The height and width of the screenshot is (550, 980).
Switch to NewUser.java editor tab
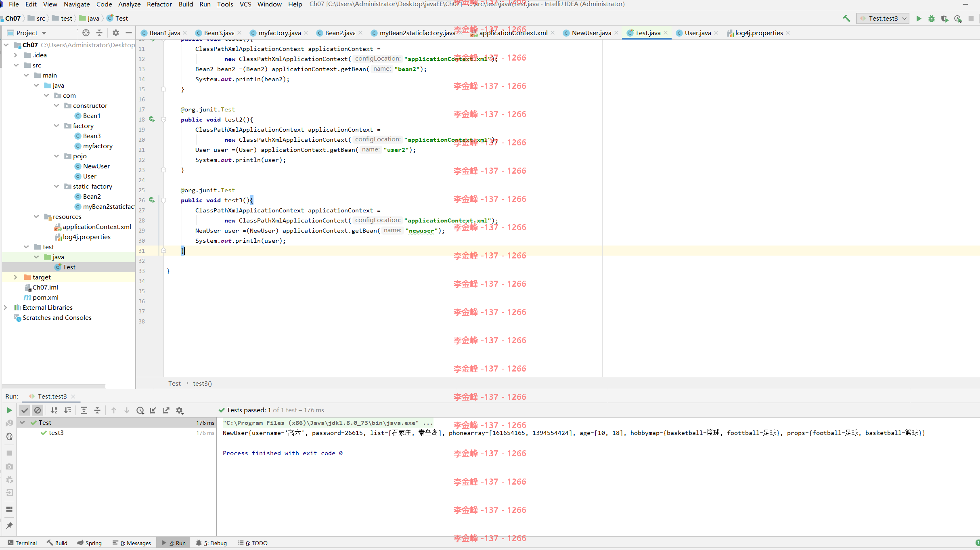591,33
